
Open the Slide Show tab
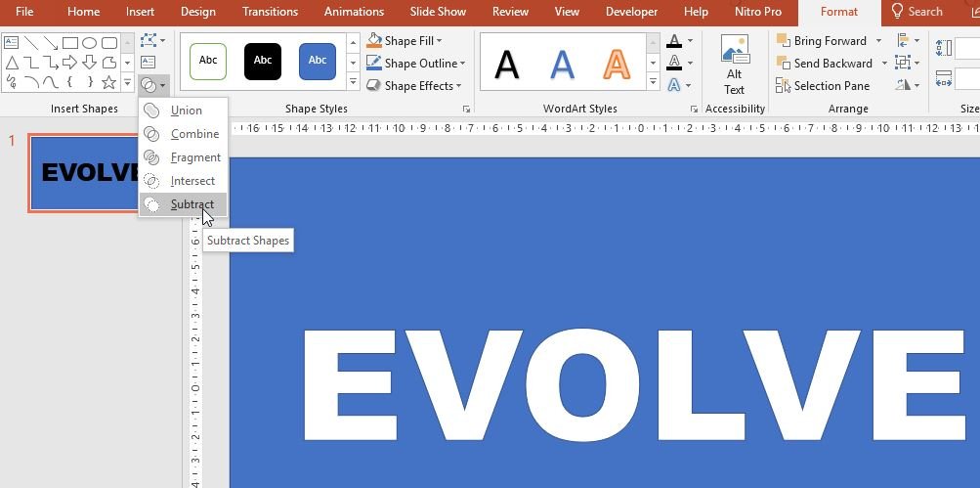point(438,12)
